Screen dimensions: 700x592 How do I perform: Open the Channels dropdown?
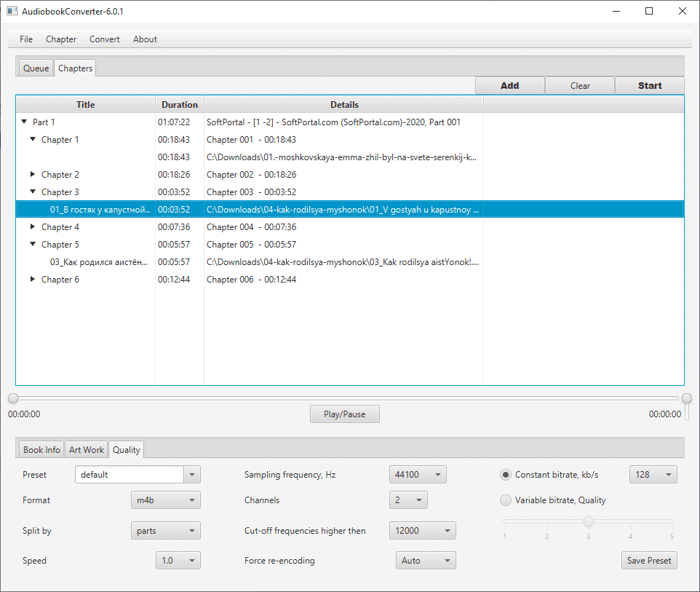pyautogui.click(x=408, y=500)
